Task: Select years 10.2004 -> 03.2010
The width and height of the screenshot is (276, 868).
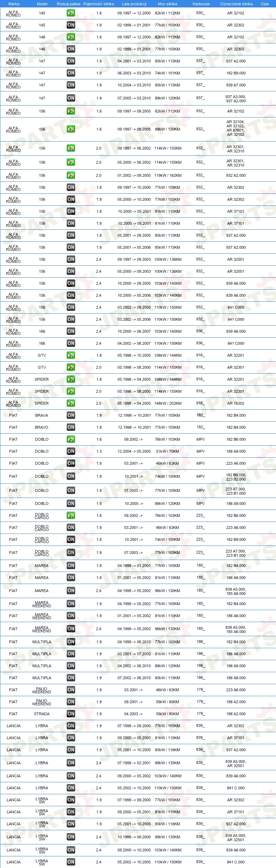Action: point(134,85)
